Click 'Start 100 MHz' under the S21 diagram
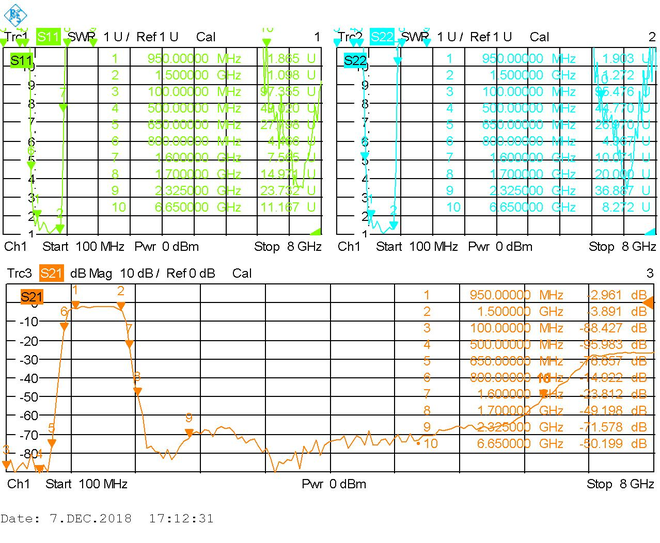Viewport: 660px width, 543px height. click(x=86, y=484)
